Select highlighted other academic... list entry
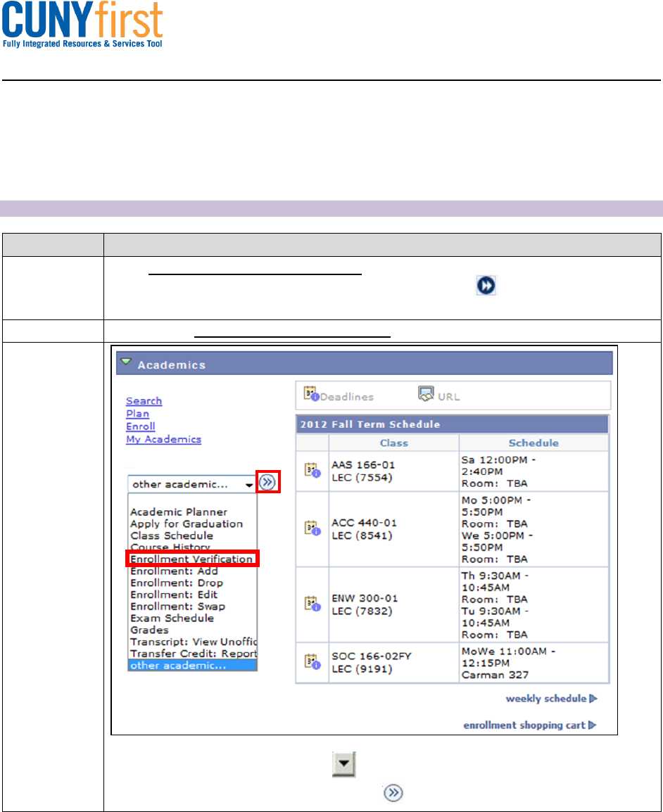This screenshot has width=663, height=812. point(192,666)
